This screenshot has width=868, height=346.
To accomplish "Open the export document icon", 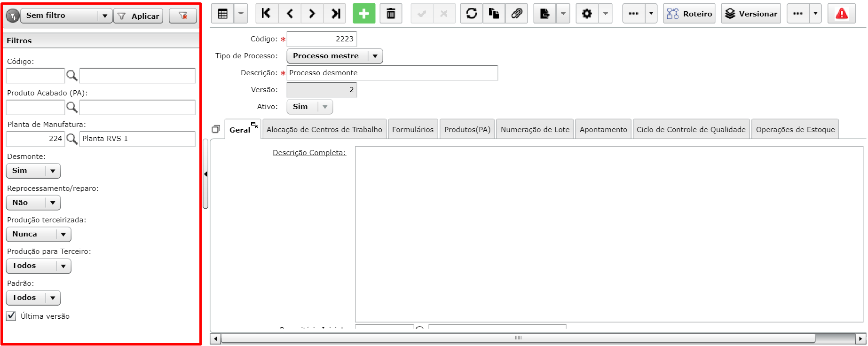I will [545, 14].
